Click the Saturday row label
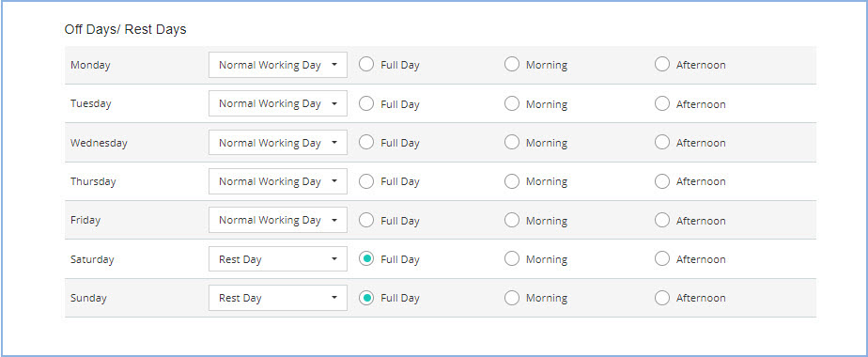This screenshot has height=357, width=868. pos(92,259)
